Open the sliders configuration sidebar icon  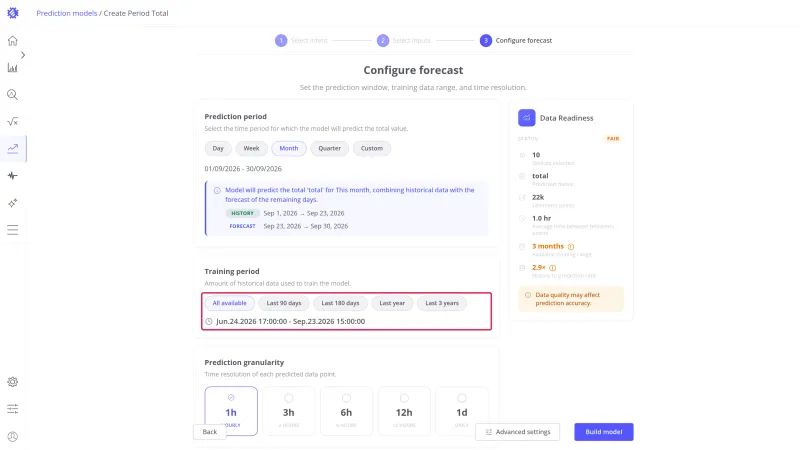13,409
